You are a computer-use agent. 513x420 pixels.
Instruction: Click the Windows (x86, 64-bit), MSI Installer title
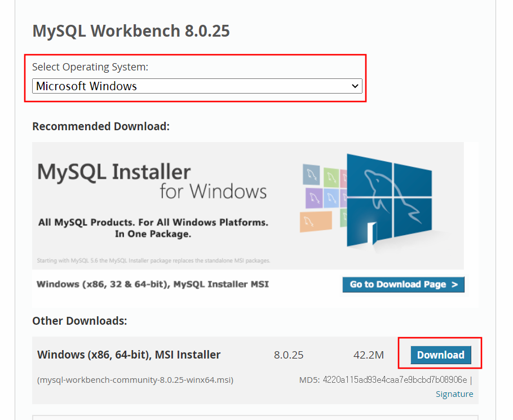point(129,355)
